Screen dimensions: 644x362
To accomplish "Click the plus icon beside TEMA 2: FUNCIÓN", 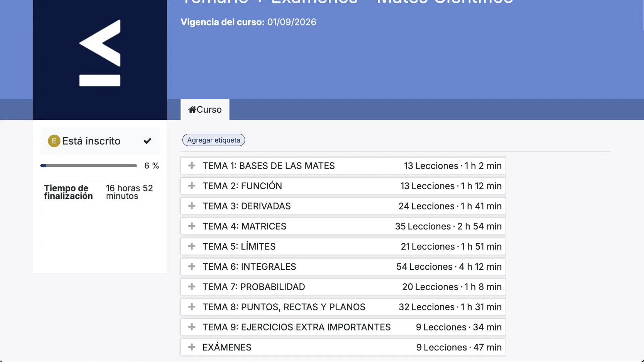I will [x=192, y=186].
